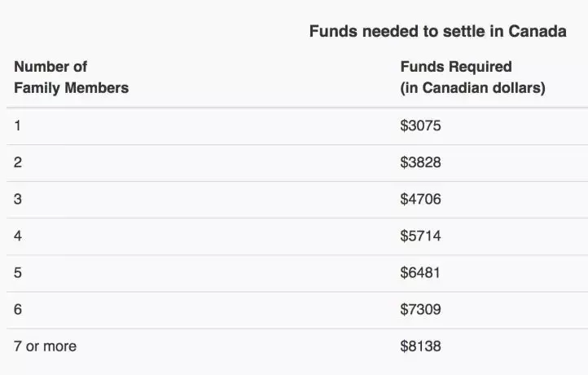Click the family members value 3
The height and width of the screenshot is (375, 588).
click(x=18, y=199)
